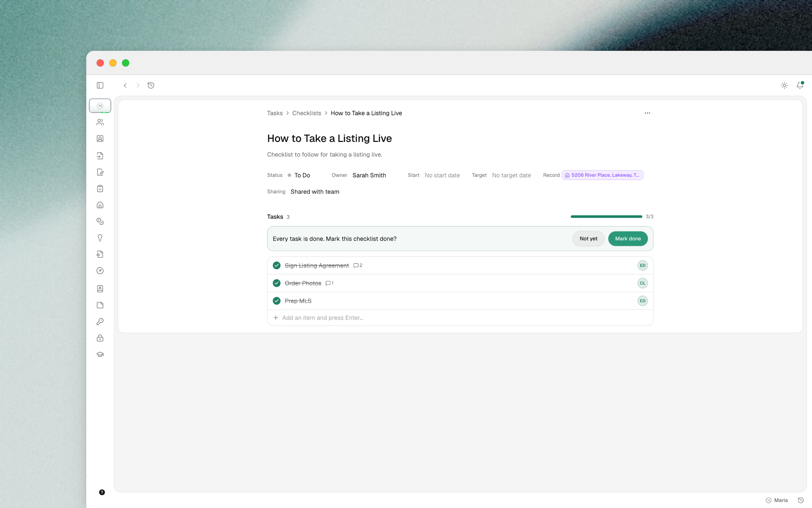
Task: Open the lightbulb ideas sidebar icon
Action: [100, 238]
